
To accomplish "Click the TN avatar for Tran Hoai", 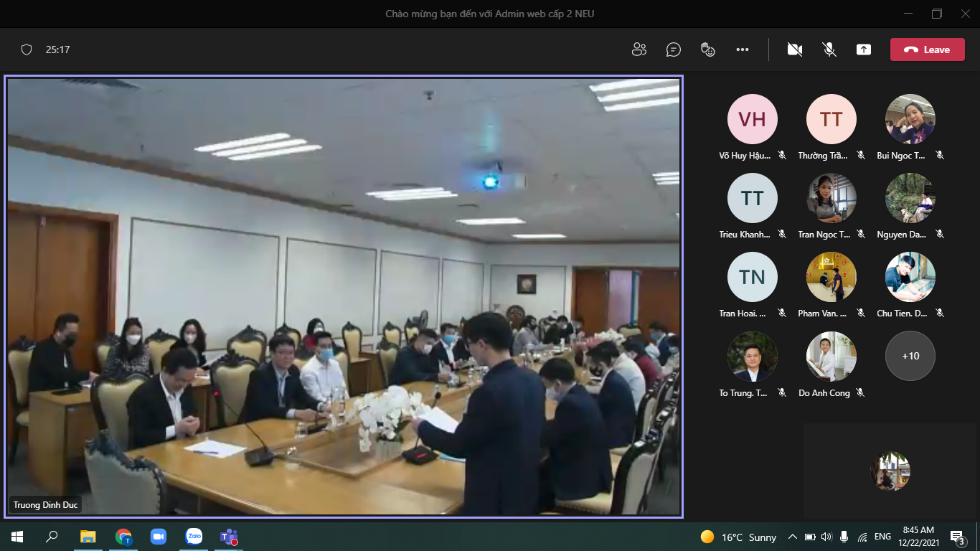I will point(753,277).
